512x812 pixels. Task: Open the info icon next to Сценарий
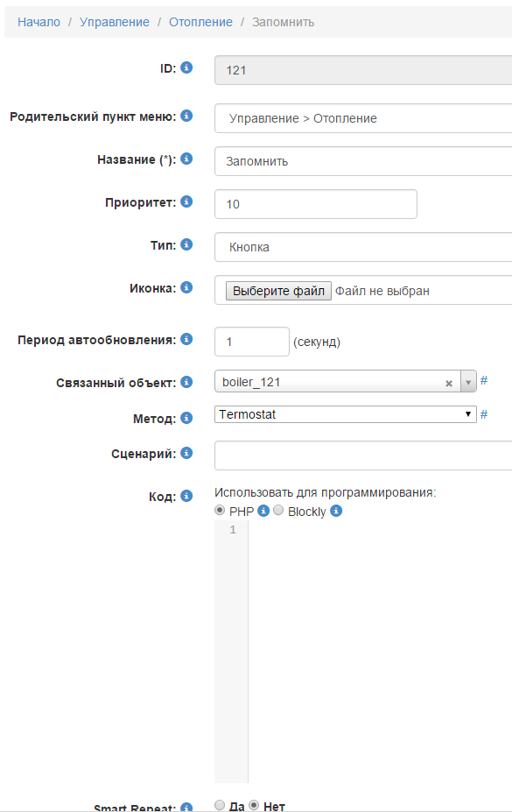pos(186,453)
